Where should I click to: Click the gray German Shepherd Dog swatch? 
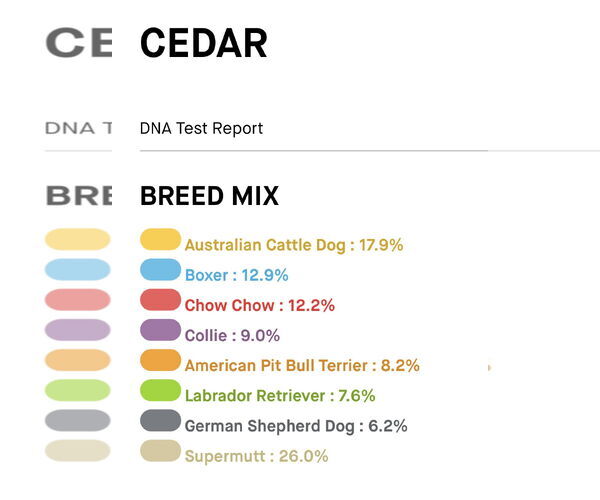(160, 421)
